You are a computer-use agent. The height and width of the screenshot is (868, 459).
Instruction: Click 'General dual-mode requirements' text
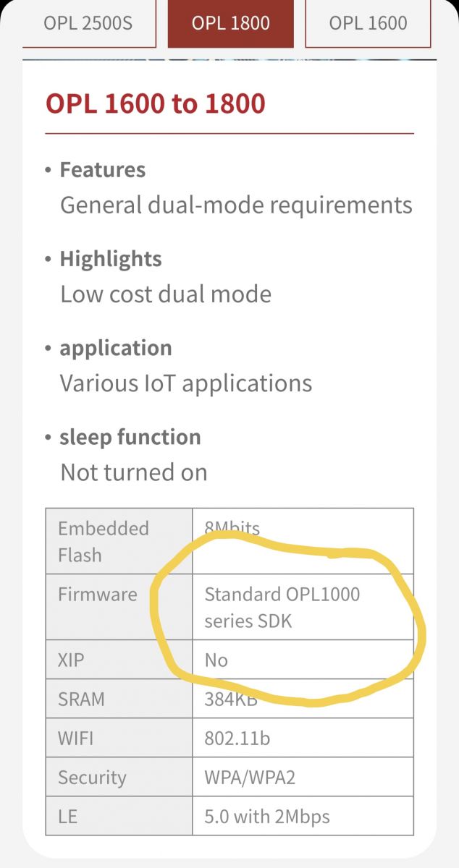coord(236,205)
